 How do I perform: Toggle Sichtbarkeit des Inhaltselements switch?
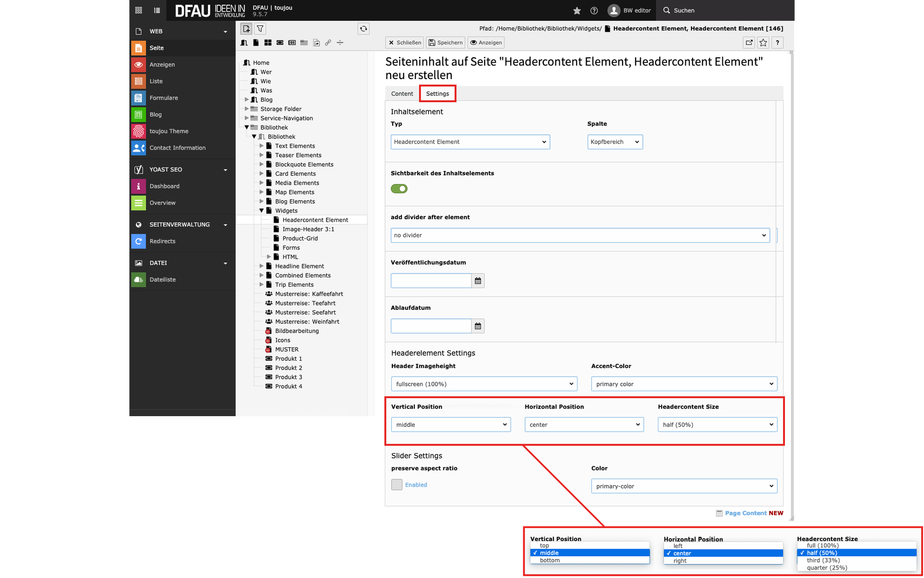click(399, 189)
